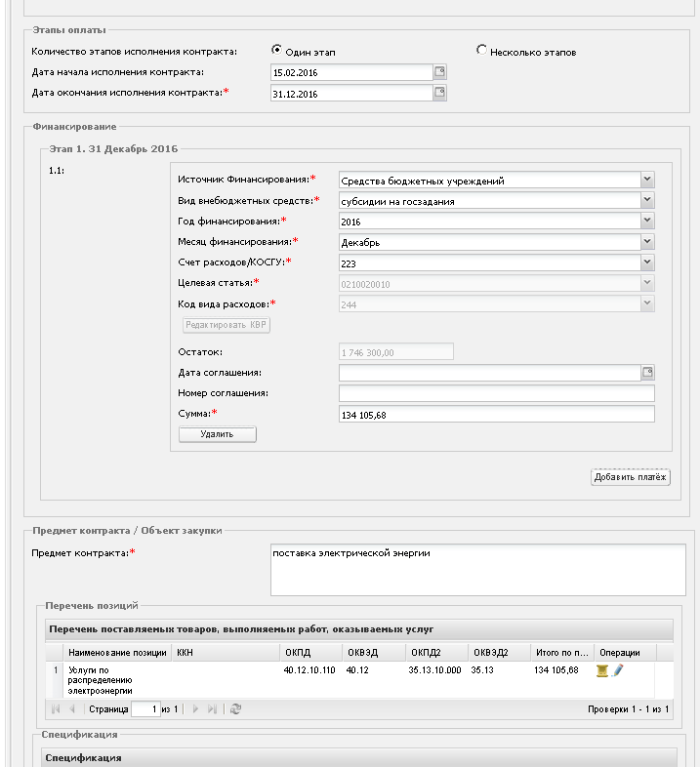Viewport: 700px width, 767px height.
Task: Click OKVED cell '40.12'
Action: (x=357, y=670)
